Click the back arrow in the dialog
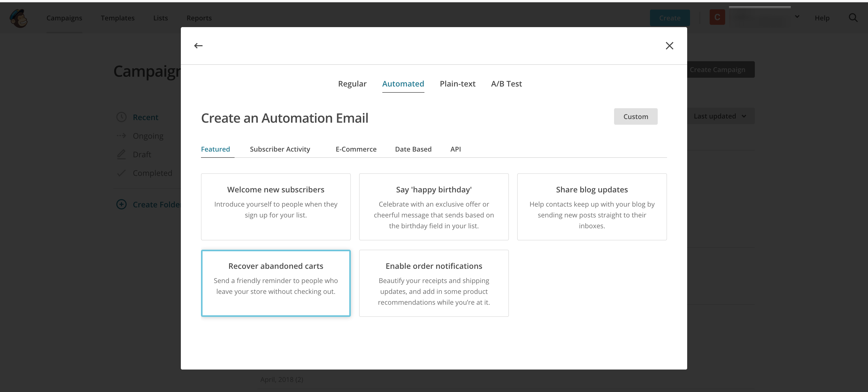The image size is (868, 392). click(198, 46)
